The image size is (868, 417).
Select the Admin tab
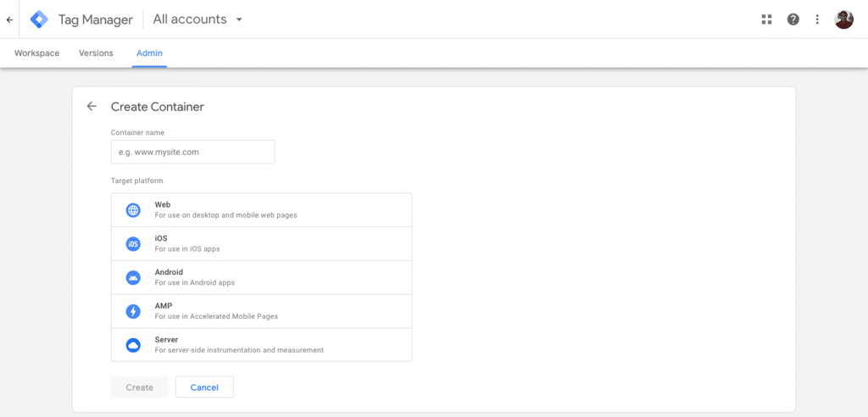[x=149, y=53]
